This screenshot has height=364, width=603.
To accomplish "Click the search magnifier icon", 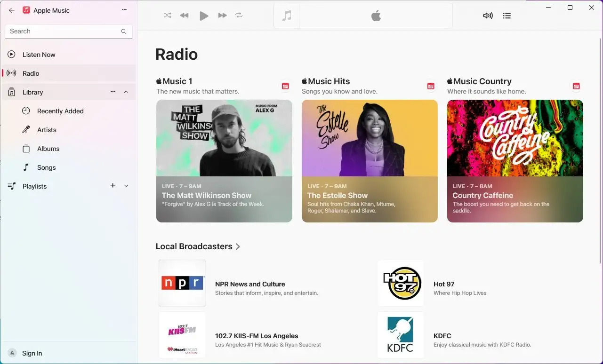I will point(123,31).
